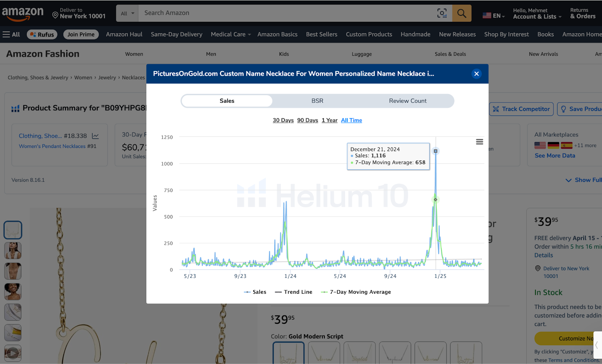Select third necklace style swatch
This screenshot has width=602, height=364.
(x=359, y=353)
